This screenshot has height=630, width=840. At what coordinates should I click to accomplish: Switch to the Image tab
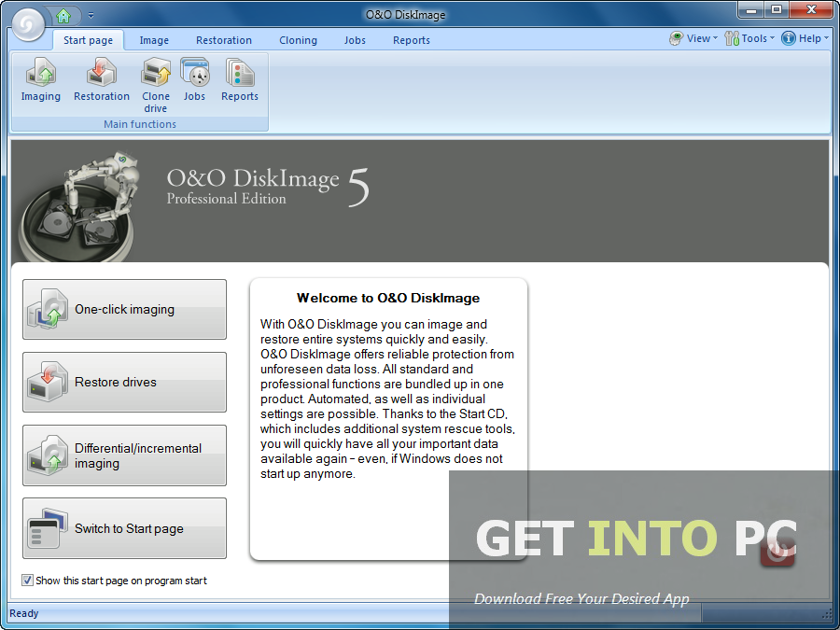[x=154, y=40]
